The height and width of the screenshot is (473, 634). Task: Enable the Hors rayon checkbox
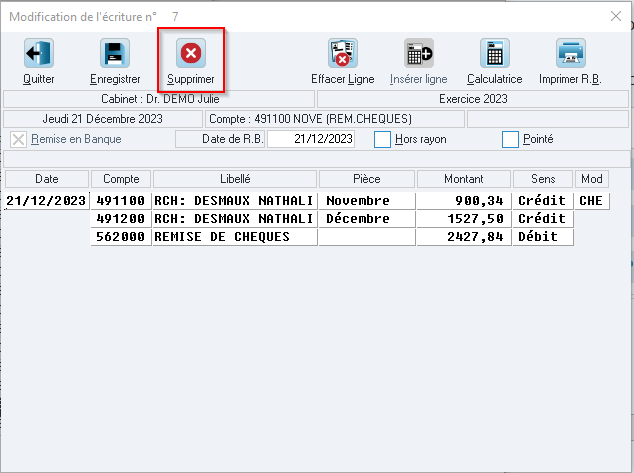(x=383, y=139)
